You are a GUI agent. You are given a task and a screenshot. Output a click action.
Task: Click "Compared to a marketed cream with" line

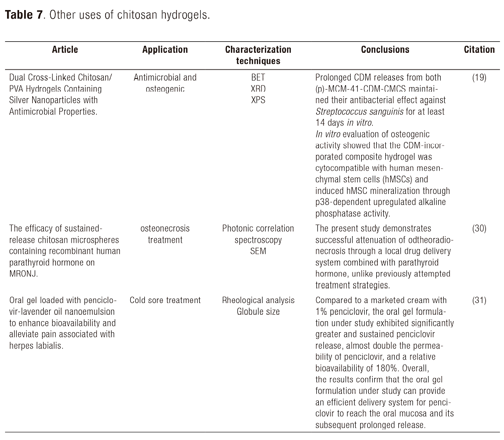pos(381,301)
